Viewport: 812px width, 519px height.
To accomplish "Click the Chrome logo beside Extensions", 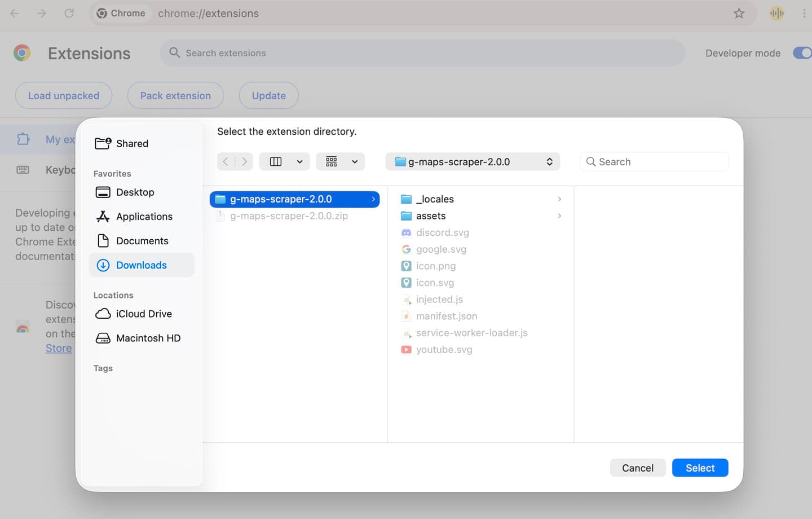I will click(x=22, y=53).
